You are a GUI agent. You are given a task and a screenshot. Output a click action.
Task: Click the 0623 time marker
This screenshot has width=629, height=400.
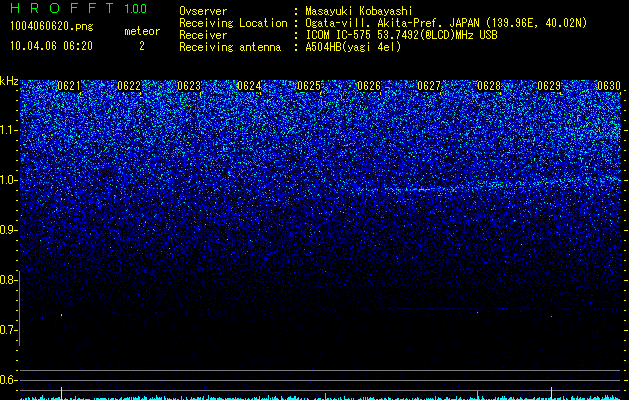(189, 86)
